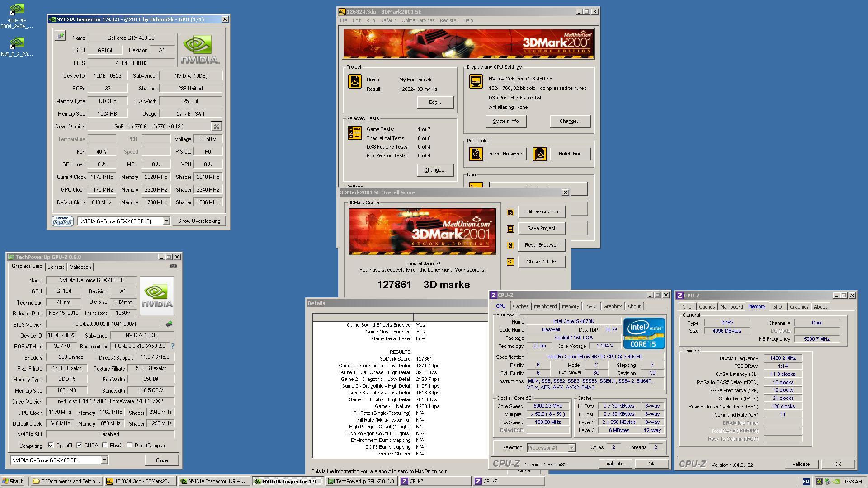Click OK in the right CPU-Z Memory window
The height and width of the screenshot is (488, 868).
(837, 464)
